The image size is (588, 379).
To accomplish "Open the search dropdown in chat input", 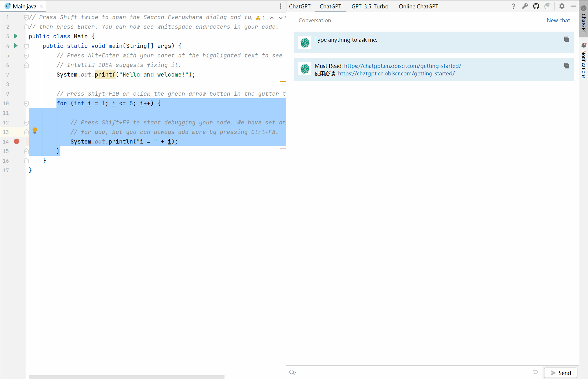I will click(293, 372).
